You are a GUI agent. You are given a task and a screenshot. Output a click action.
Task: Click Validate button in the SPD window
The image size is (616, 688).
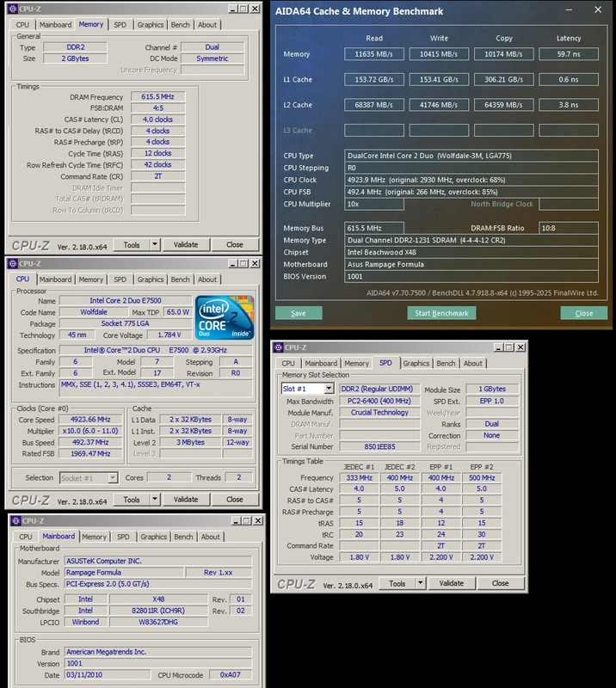452,583
